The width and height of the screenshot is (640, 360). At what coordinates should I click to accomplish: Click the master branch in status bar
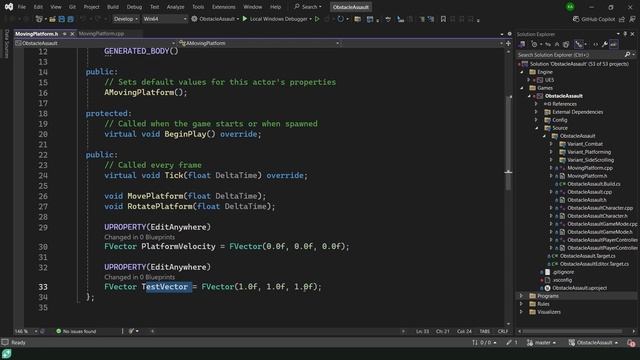[x=542, y=342]
